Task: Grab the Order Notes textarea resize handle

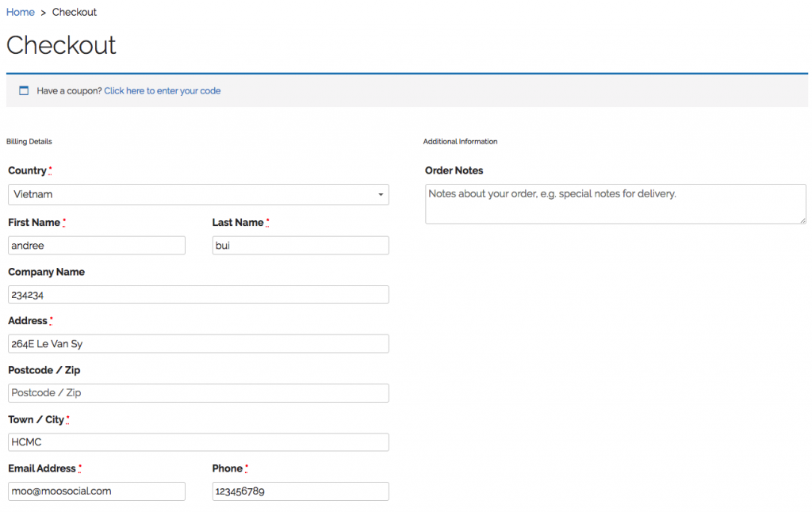Action: [x=802, y=220]
